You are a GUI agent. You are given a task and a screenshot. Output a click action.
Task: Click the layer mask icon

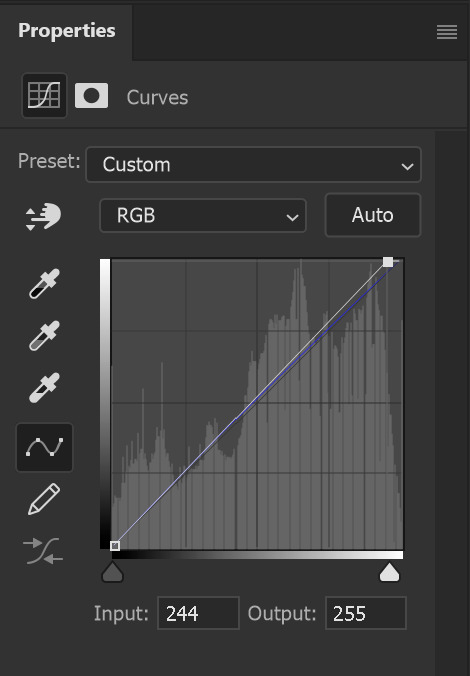click(x=91, y=96)
